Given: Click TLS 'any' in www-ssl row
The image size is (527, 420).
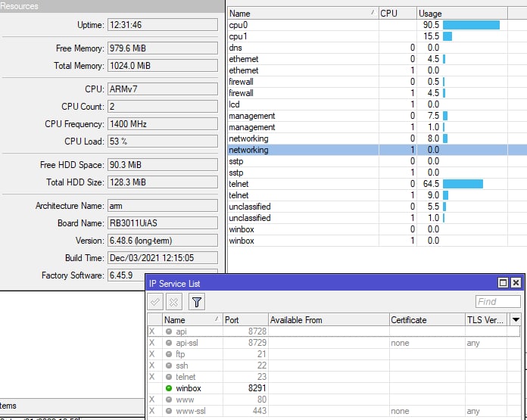Looking at the screenshot, I should coord(473,411).
